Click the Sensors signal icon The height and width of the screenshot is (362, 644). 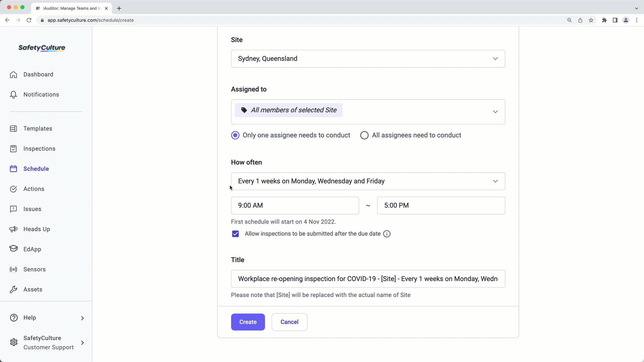pyautogui.click(x=13, y=269)
